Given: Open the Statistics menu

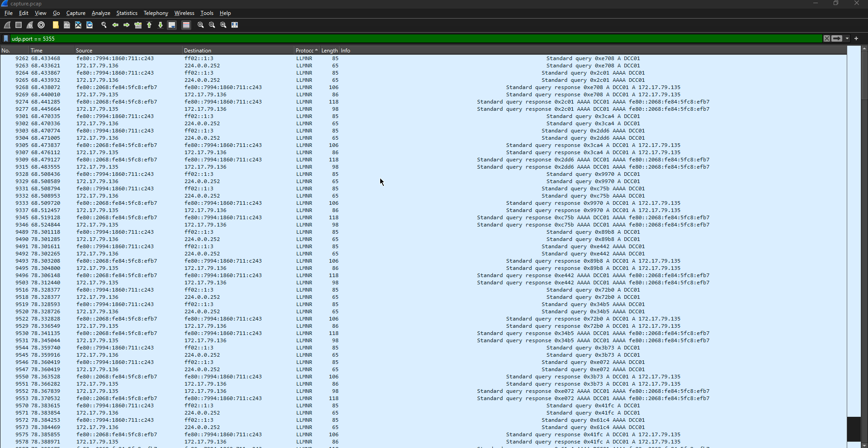Looking at the screenshot, I should (127, 13).
